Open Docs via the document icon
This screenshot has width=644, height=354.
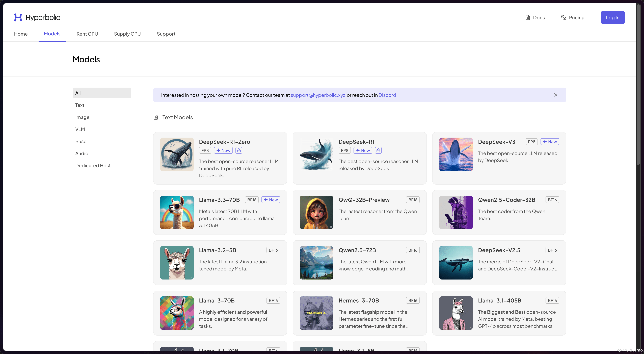point(527,17)
